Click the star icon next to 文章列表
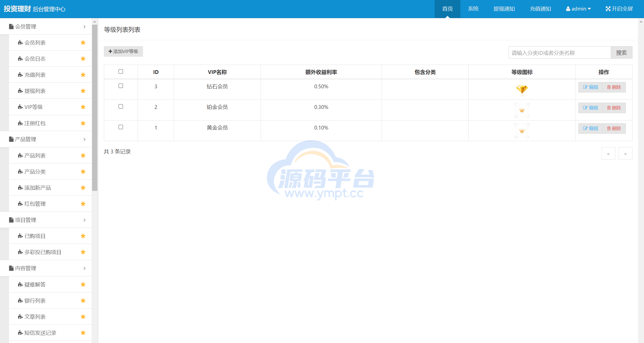 pyautogui.click(x=83, y=317)
